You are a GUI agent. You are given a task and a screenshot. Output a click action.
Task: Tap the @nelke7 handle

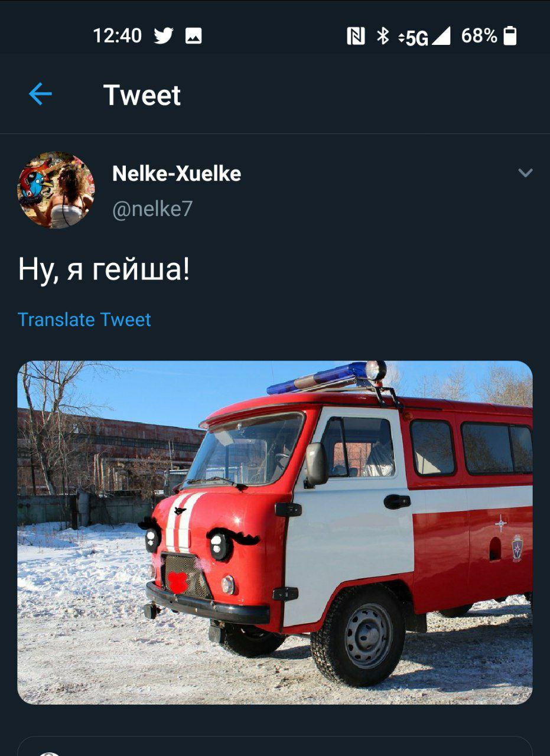[x=152, y=209]
